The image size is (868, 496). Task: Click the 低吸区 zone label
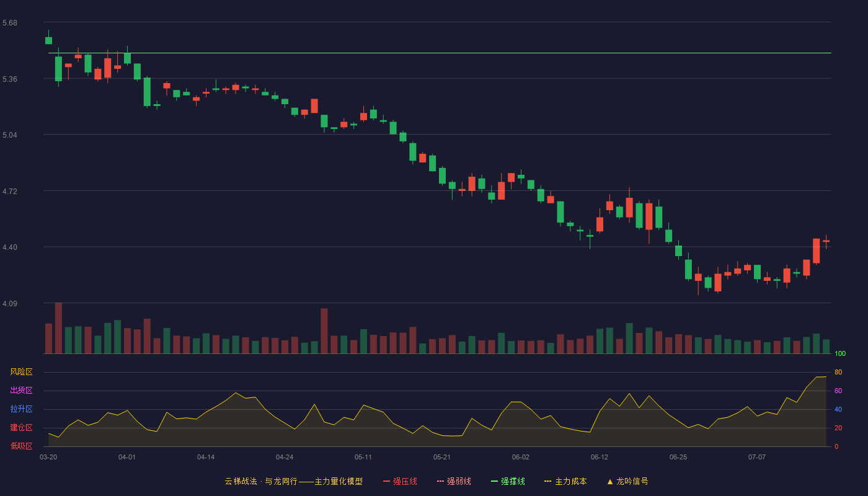tap(21, 446)
